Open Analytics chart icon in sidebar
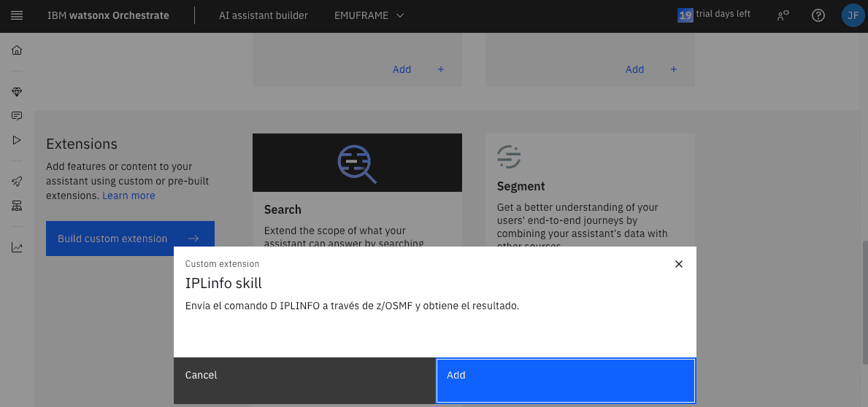The height and width of the screenshot is (407, 868). click(x=17, y=247)
